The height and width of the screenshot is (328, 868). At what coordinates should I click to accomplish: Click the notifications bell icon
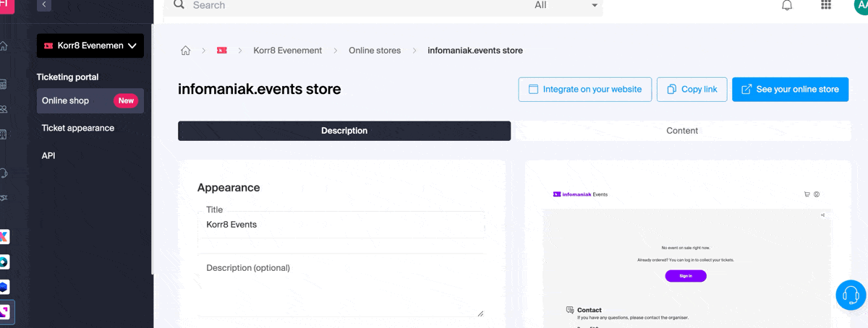(787, 6)
